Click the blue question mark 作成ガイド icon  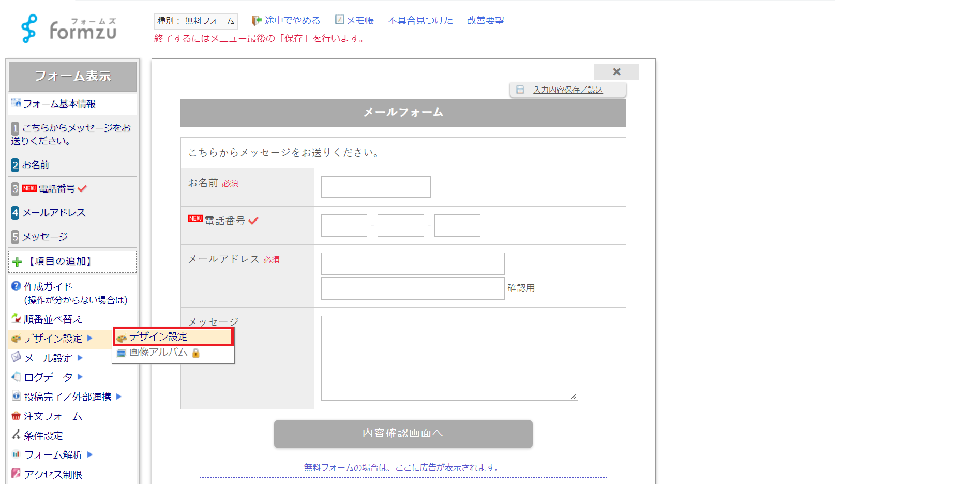[x=16, y=286]
